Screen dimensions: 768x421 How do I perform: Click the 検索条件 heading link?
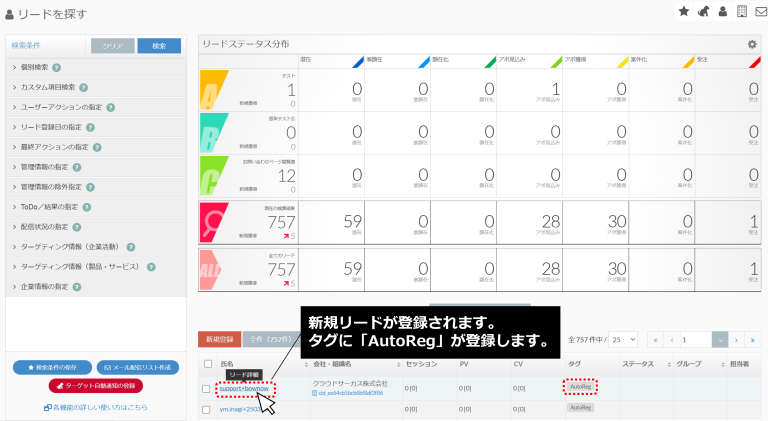point(26,46)
